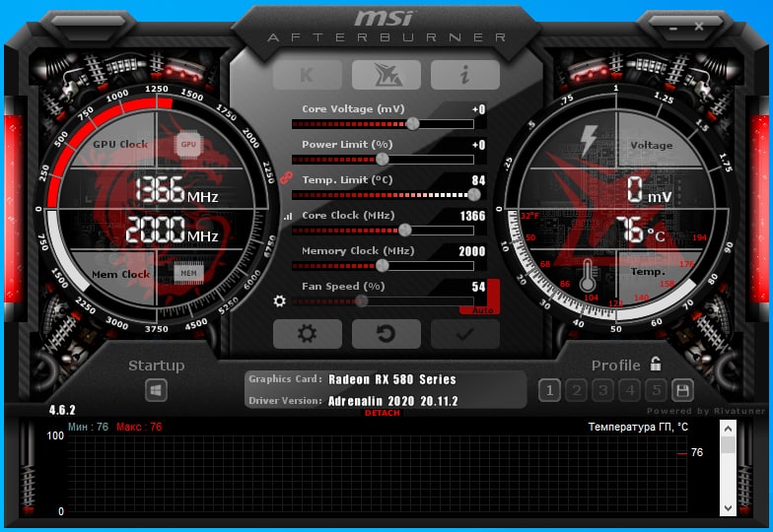
Task: Click the Температура ГП graph title
Action: 638,427
